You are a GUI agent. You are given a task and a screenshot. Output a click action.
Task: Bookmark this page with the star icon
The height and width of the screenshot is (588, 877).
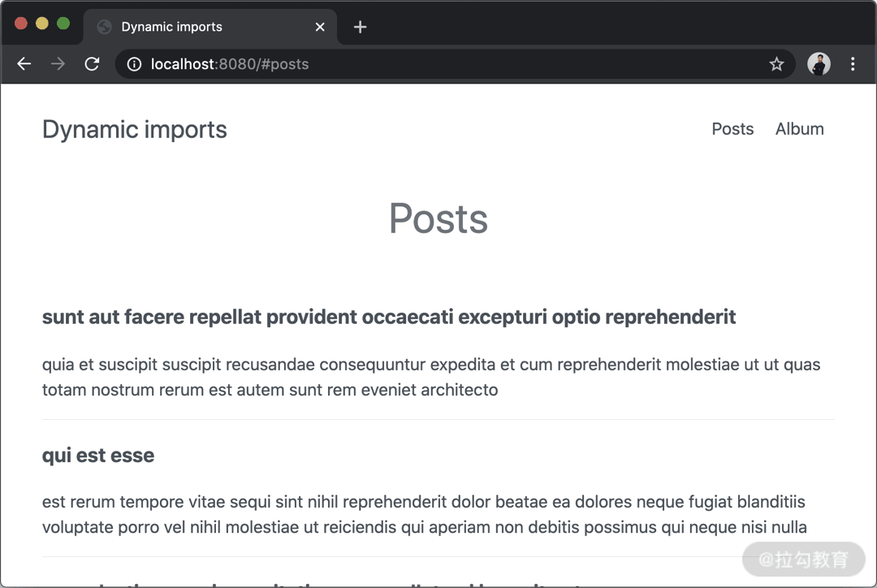(x=776, y=64)
